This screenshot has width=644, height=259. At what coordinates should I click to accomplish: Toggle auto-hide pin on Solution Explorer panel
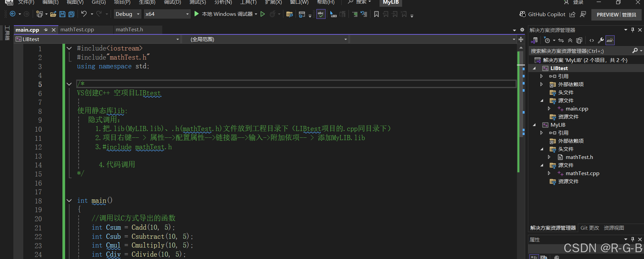633,30
